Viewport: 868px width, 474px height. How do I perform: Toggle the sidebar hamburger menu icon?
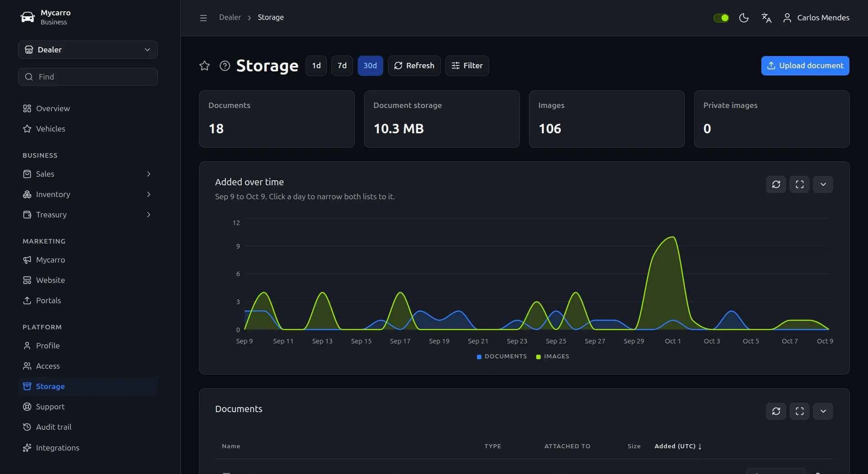coord(203,18)
